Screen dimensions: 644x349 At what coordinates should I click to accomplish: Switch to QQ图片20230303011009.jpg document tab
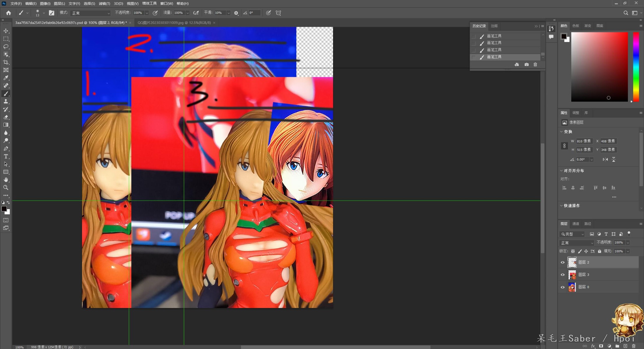[174, 23]
